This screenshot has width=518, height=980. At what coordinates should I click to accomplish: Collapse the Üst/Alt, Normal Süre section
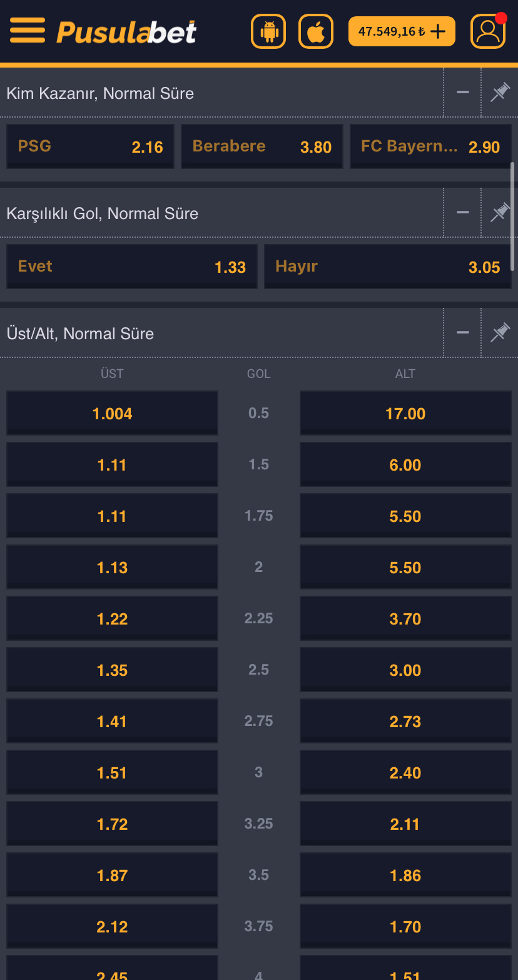pos(463,333)
